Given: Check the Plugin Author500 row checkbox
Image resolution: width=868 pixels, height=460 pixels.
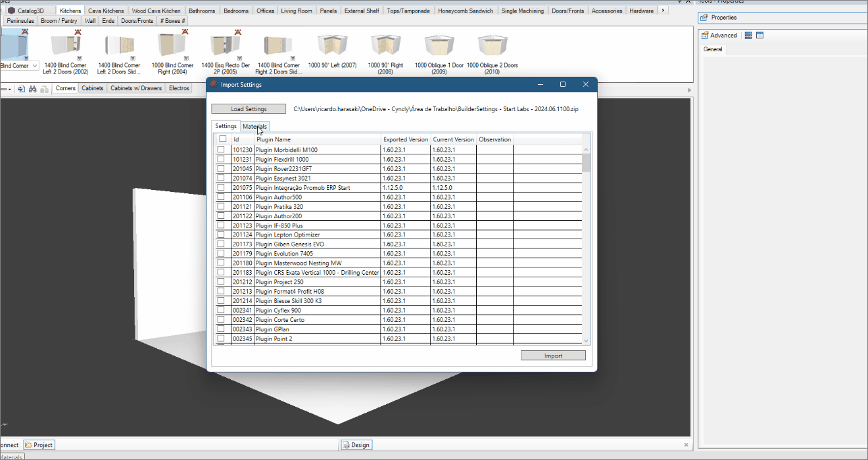Looking at the screenshot, I should click(x=221, y=197).
